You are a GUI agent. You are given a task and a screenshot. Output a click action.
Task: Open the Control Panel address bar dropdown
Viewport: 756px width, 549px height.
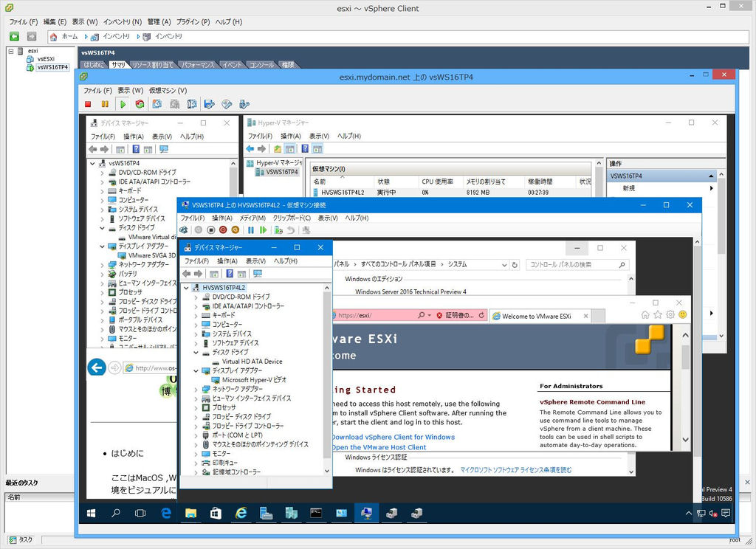pos(504,265)
